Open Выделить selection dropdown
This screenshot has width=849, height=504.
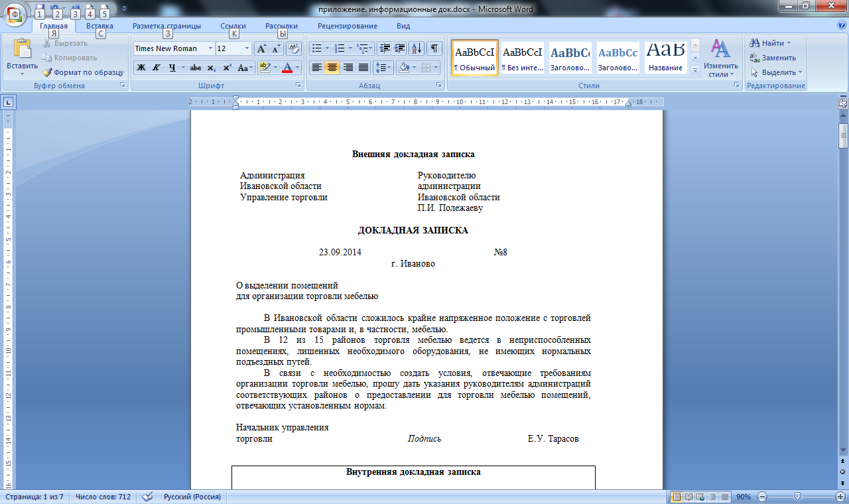point(776,72)
